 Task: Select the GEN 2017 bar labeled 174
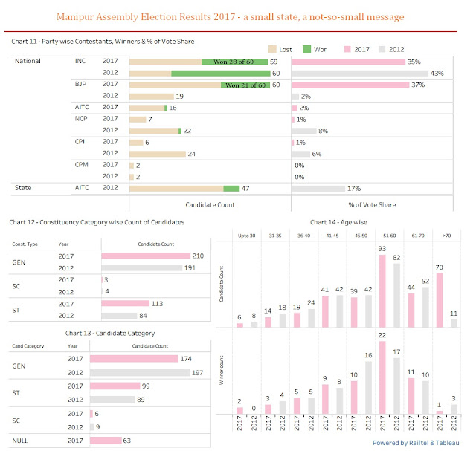134,358
